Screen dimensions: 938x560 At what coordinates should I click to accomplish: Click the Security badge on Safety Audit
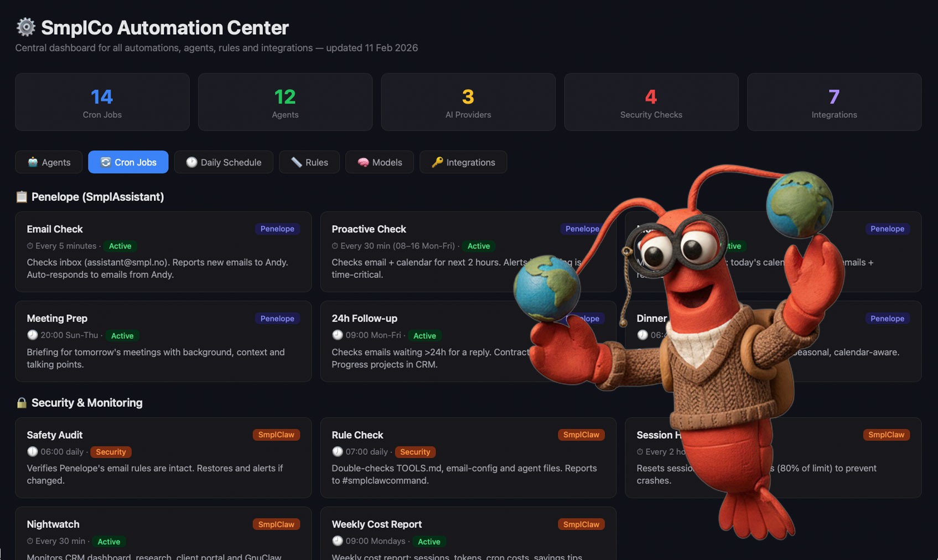click(111, 452)
